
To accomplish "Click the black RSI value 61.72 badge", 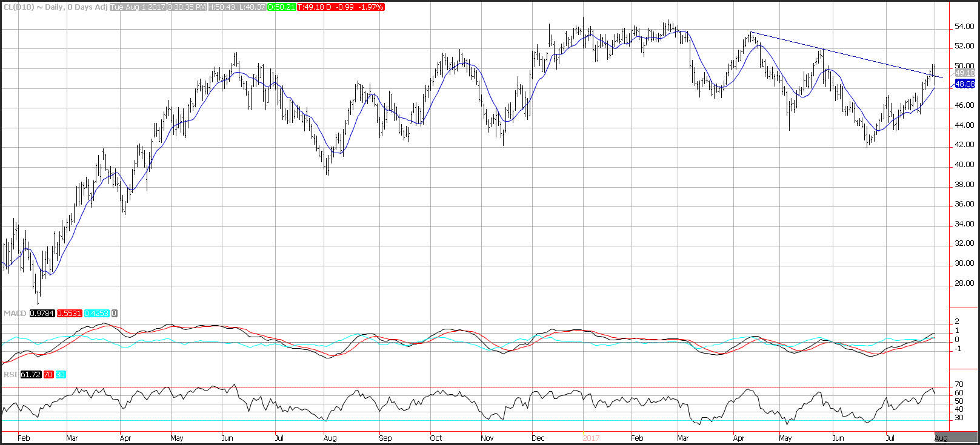I will (30, 375).
